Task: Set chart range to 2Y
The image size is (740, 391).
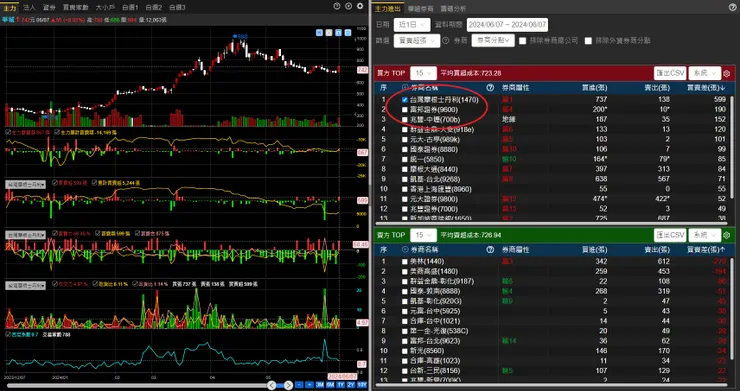Action: point(351,385)
